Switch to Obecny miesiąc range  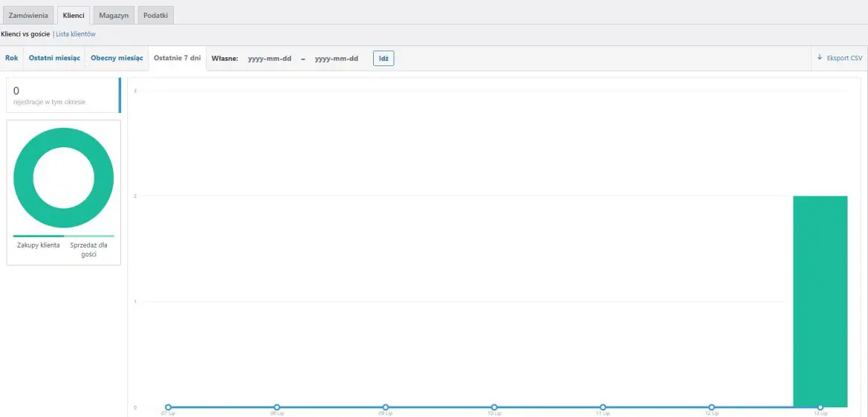point(116,58)
